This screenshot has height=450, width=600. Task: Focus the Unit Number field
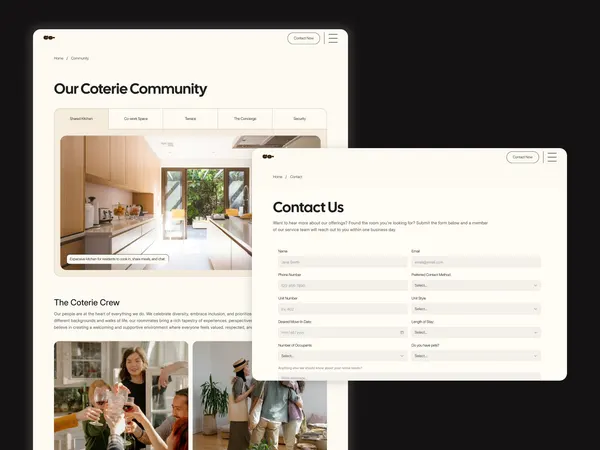tap(342, 309)
